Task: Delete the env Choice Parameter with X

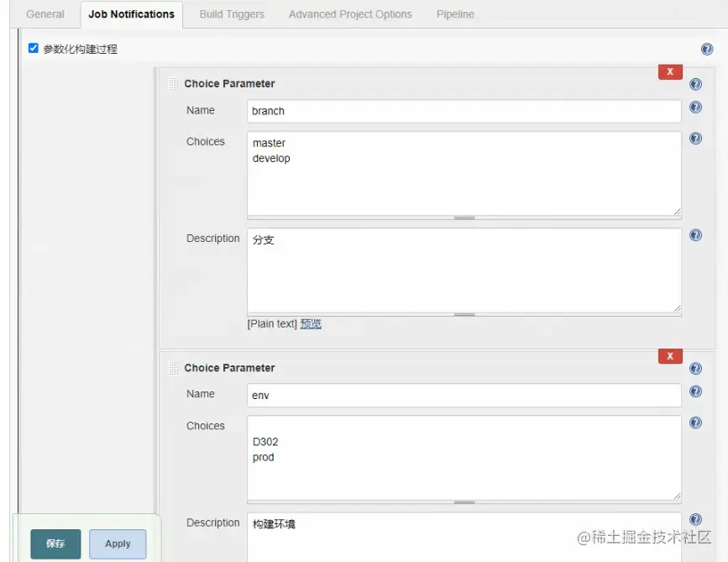Action: (x=670, y=356)
